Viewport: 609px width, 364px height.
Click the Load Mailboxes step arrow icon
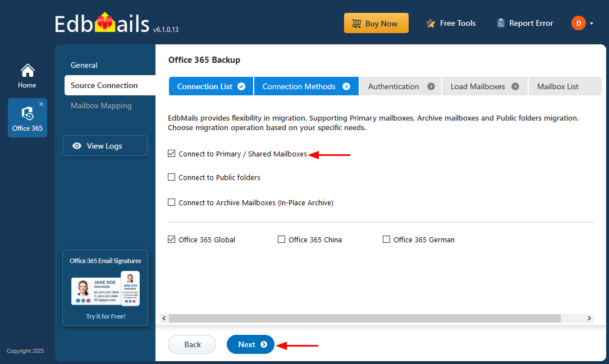pyautogui.click(x=515, y=86)
